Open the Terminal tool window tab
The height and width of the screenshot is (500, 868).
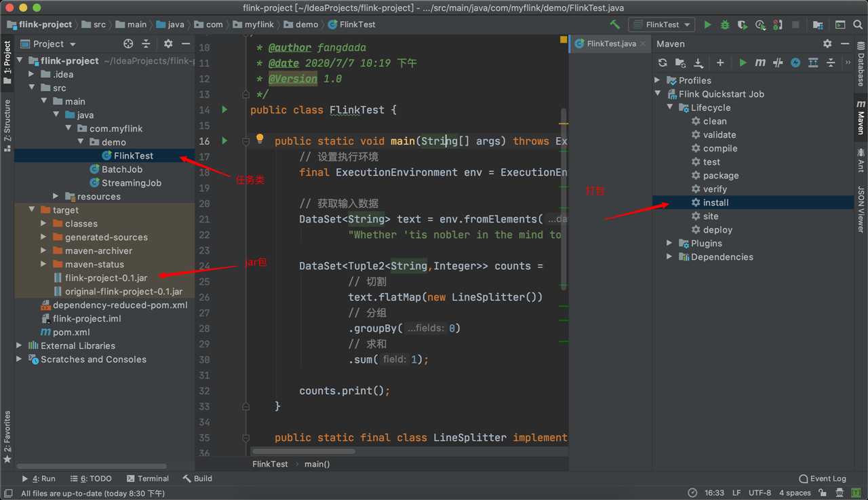pos(147,478)
